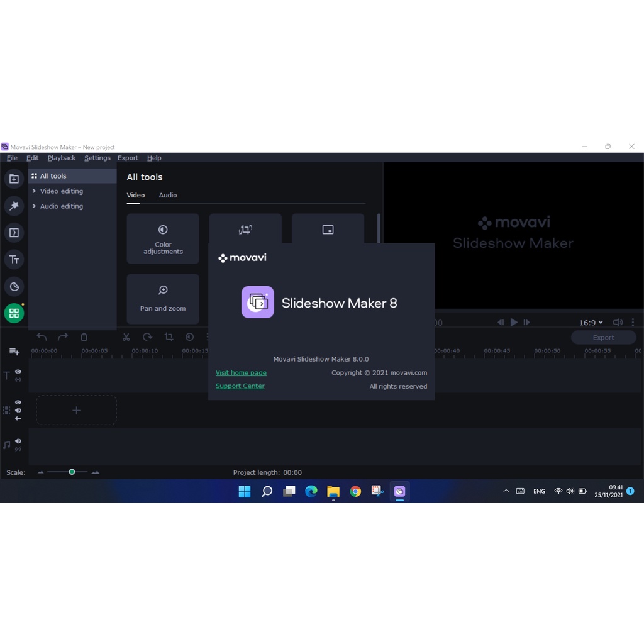Switch to the Audio tab

[168, 195]
